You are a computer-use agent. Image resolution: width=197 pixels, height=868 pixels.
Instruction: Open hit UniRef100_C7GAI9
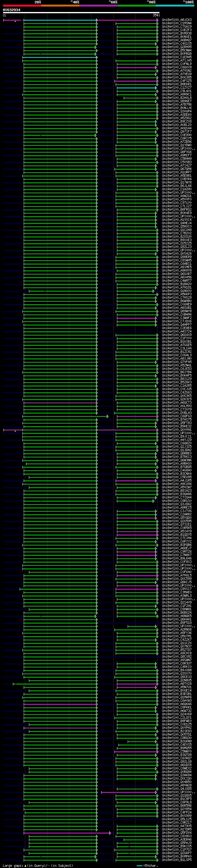(177, 26)
